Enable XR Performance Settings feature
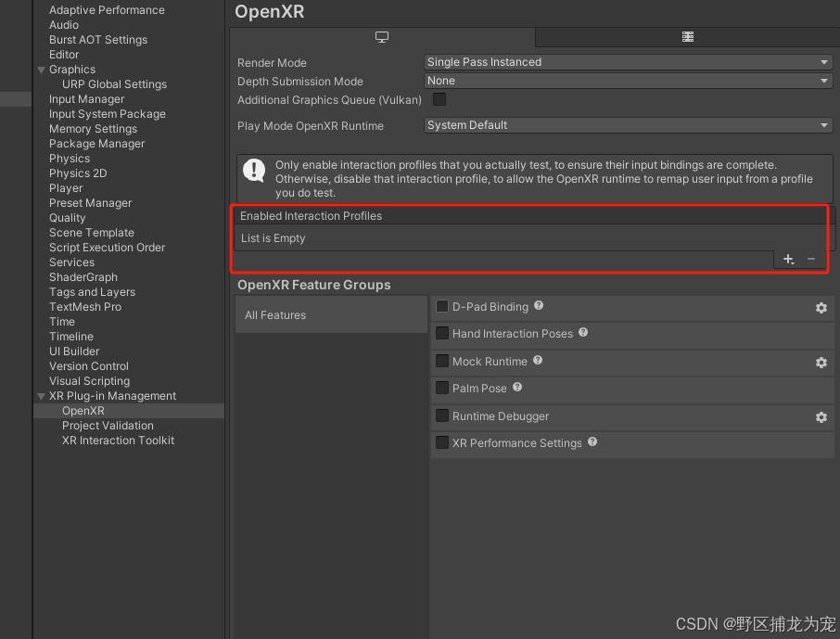The height and width of the screenshot is (639, 840). (x=442, y=442)
